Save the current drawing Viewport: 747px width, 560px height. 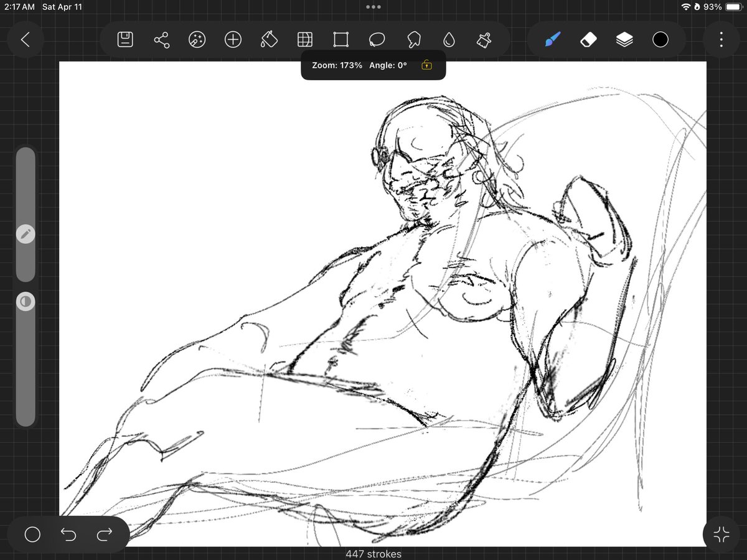pos(125,39)
